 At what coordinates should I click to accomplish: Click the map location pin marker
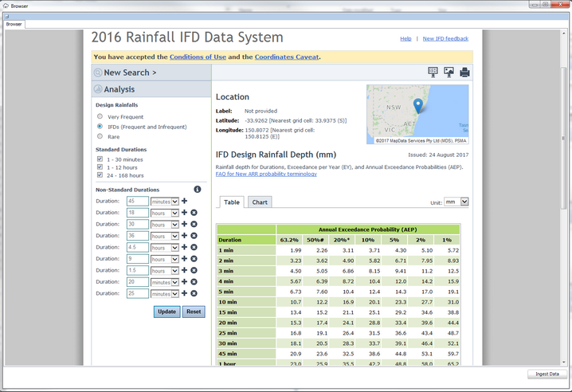pos(417,106)
